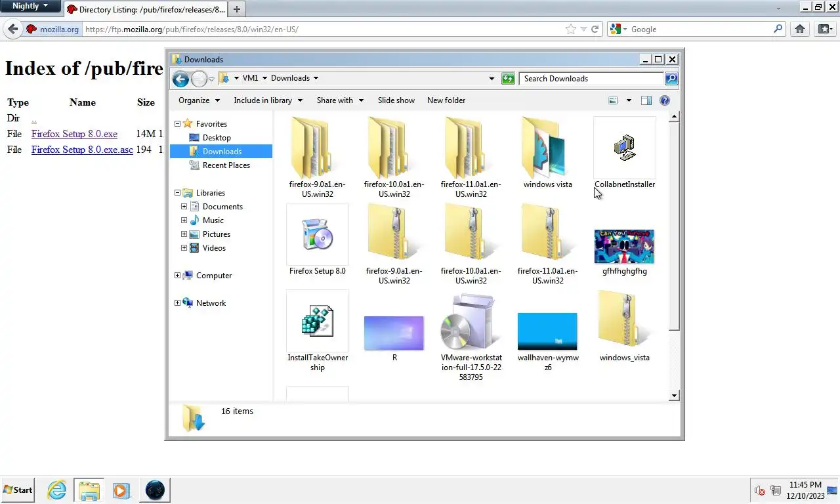Focus the Google search box
840x504 pixels.
click(x=700, y=29)
